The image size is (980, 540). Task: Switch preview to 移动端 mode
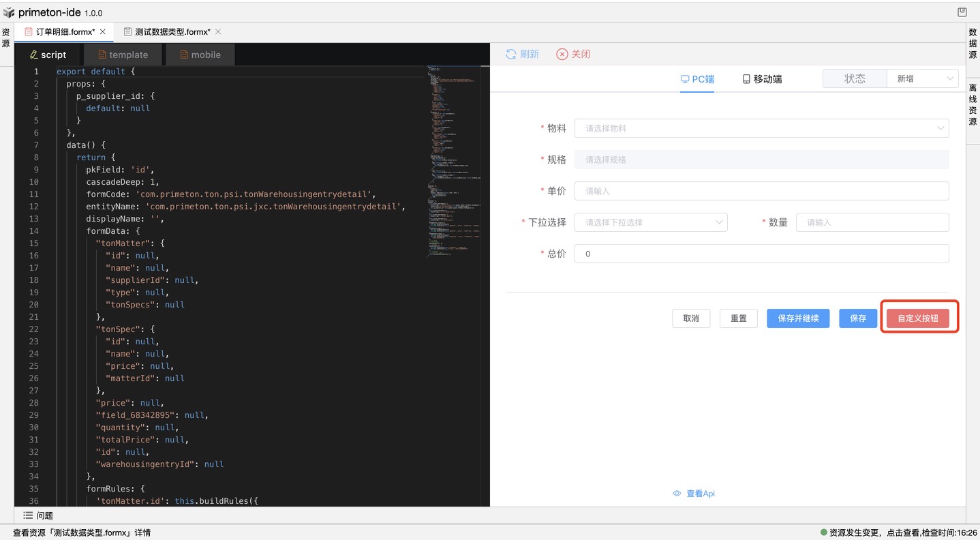(762, 79)
